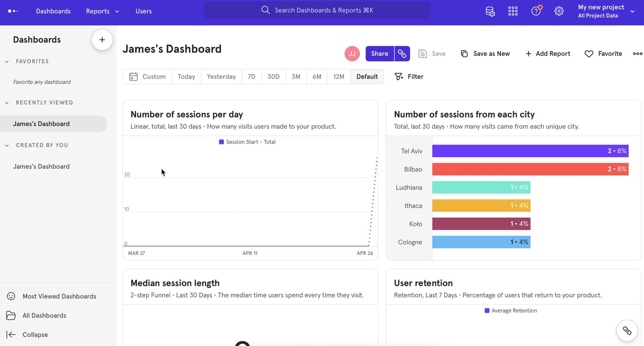Open the Median session length report
The image size is (644, 346).
pos(175,283)
